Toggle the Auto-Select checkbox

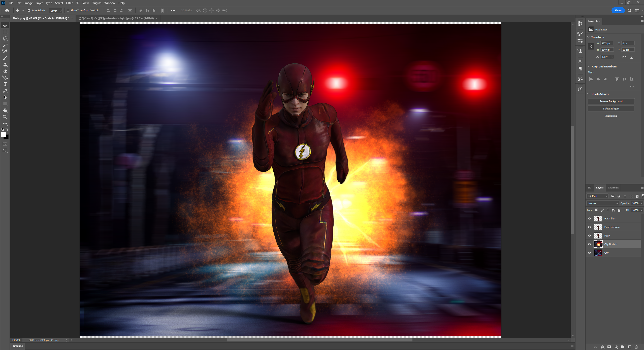(29, 11)
